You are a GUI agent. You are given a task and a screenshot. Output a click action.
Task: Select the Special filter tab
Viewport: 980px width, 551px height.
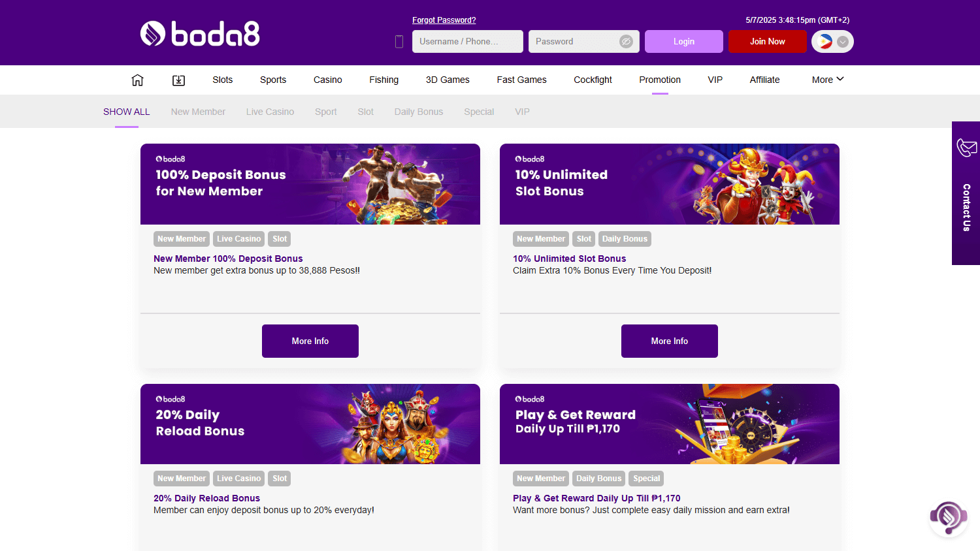[x=479, y=112]
